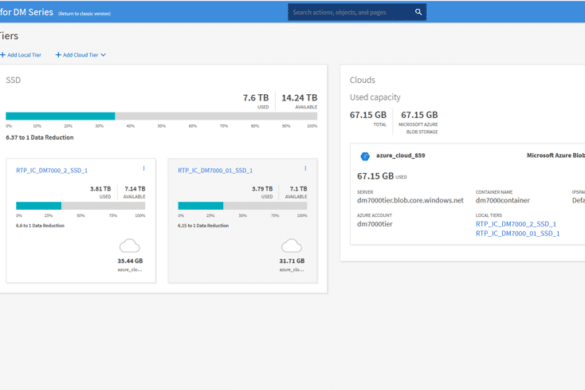Image resolution: width=585 pixels, height=390 pixels.
Task: Focus the Search actions, objects, and pages field
Action: (357, 12)
